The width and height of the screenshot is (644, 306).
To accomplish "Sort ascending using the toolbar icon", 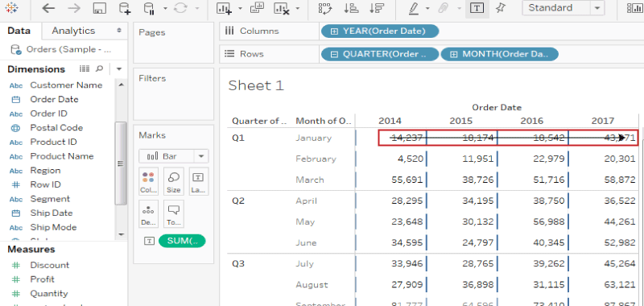I will coord(351,9).
